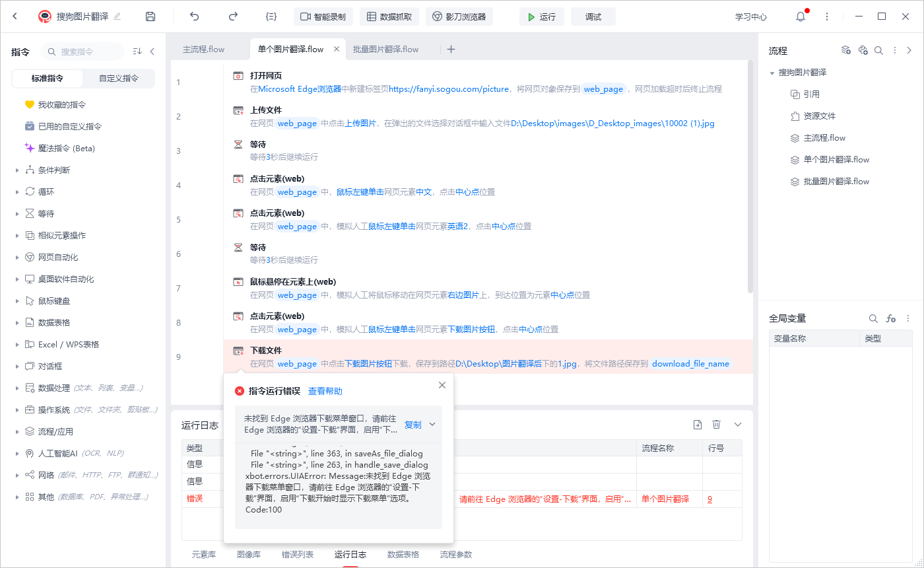Open the 错误列表 tab
Screen dimensions: 924x568
point(298,555)
